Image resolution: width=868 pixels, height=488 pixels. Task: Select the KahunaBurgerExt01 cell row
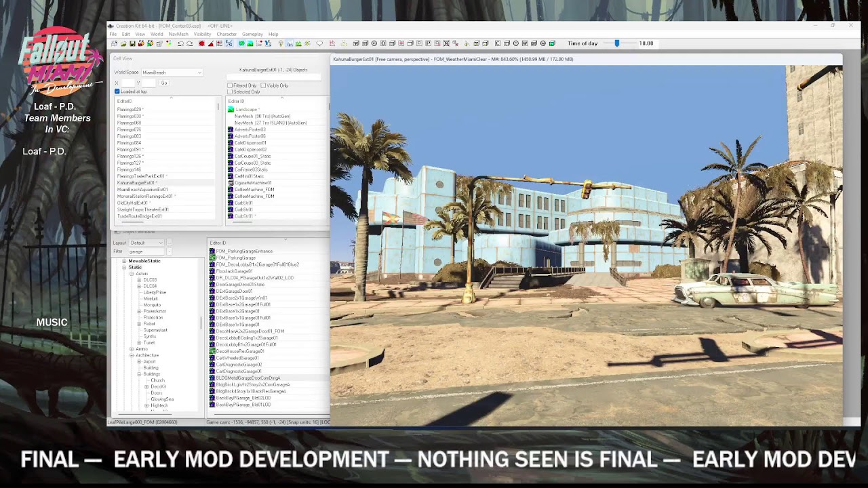coord(166,183)
